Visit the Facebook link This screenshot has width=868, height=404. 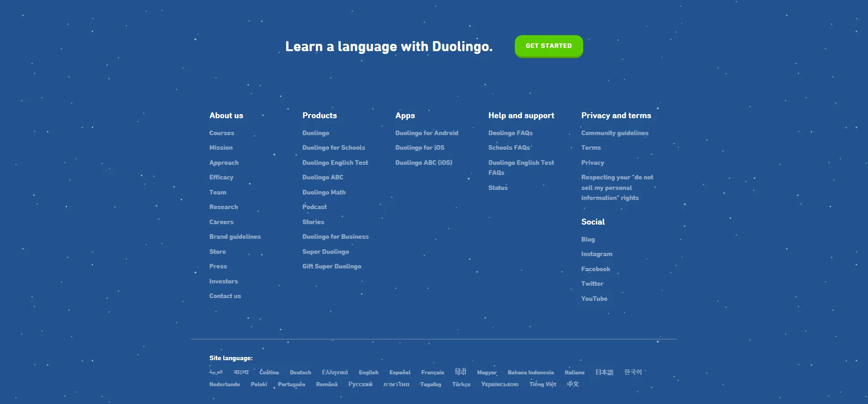596,269
